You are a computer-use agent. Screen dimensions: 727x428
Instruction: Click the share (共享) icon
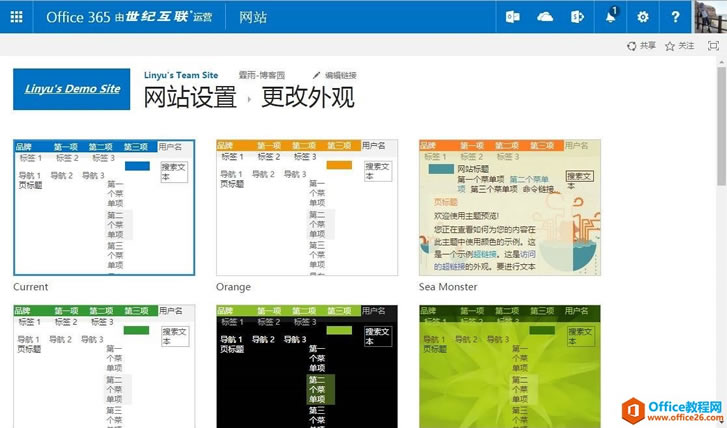(x=631, y=46)
